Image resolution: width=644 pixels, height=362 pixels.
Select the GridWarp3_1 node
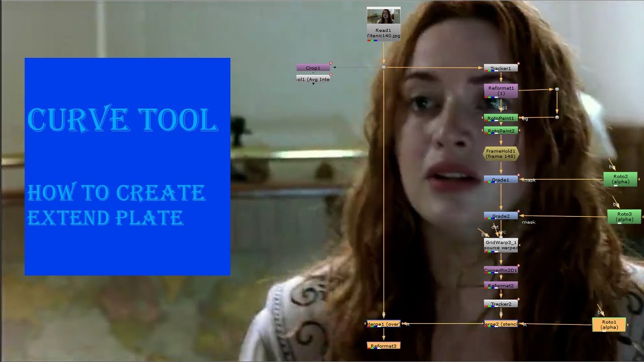pyautogui.click(x=501, y=245)
